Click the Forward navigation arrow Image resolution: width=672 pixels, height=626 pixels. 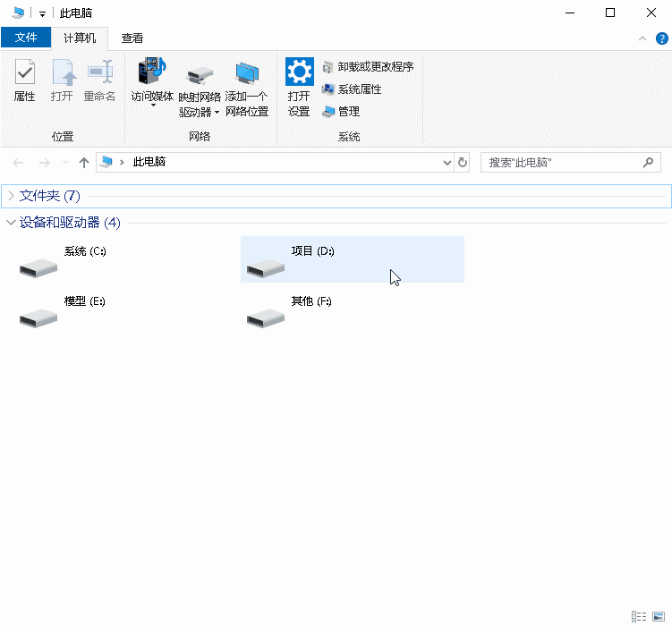coord(44,163)
